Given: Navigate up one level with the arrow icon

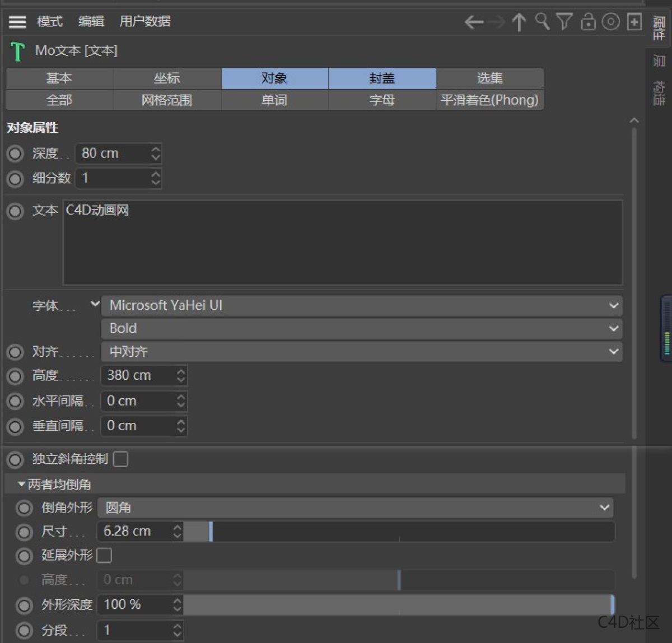Looking at the screenshot, I should [x=519, y=22].
